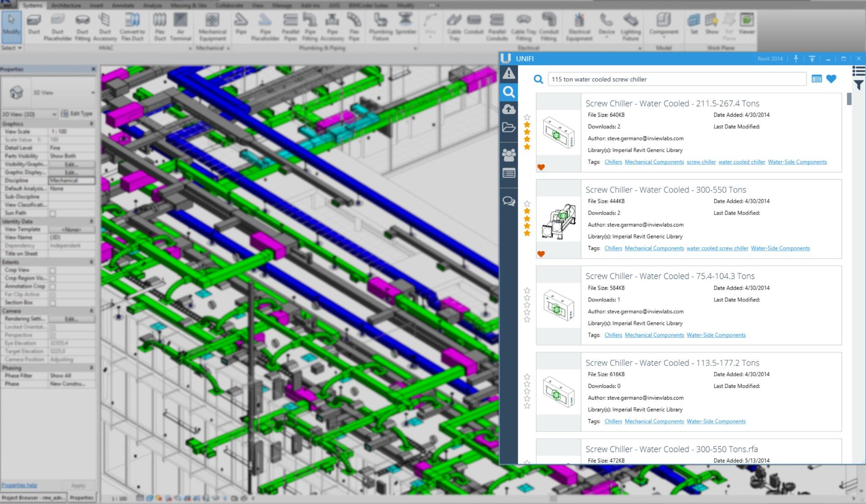Open UNIFI cloud upload panel
The height and width of the screenshot is (504, 866).
[x=509, y=109]
